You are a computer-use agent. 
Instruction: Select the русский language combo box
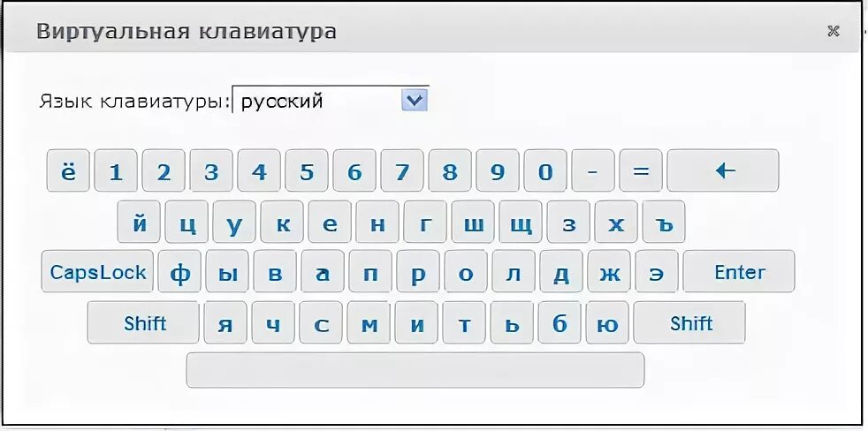click(331, 100)
